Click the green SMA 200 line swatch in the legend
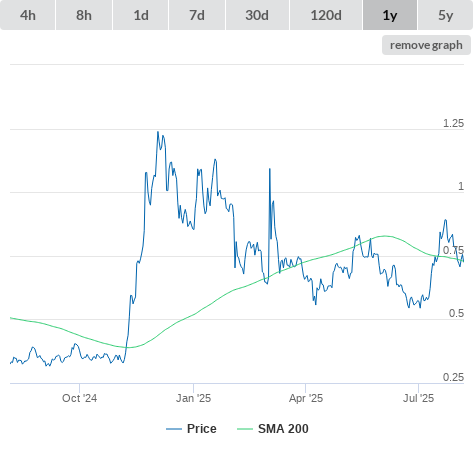474x455 pixels. [x=245, y=429]
